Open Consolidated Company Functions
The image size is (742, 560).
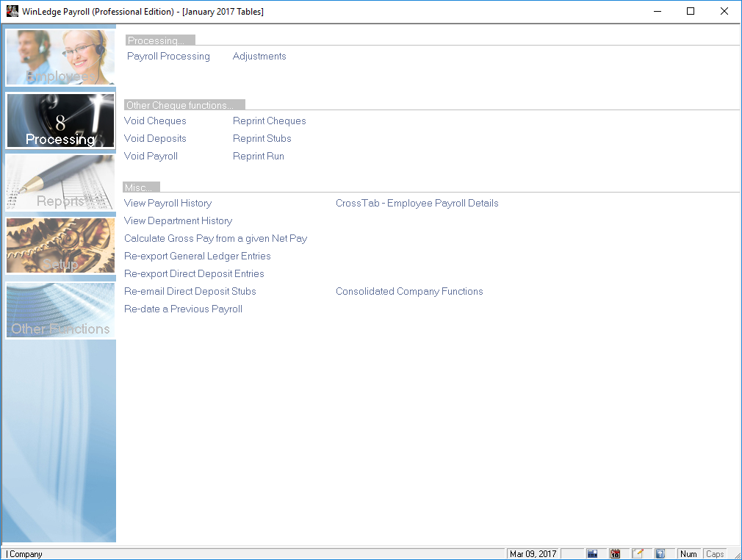coord(409,292)
